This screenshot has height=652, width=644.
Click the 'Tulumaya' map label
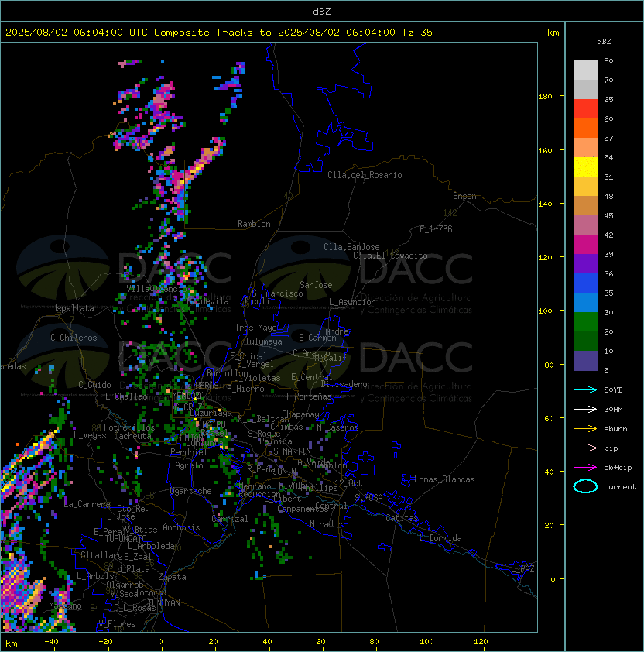(264, 341)
